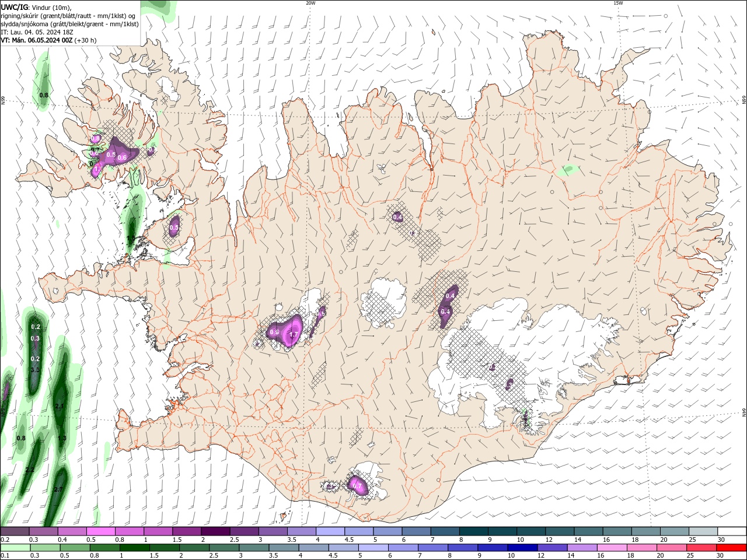This screenshot has height=560, width=747.
Task: Click the dusky purple '0.2' snow legend swatch
Action: [15, 531]
